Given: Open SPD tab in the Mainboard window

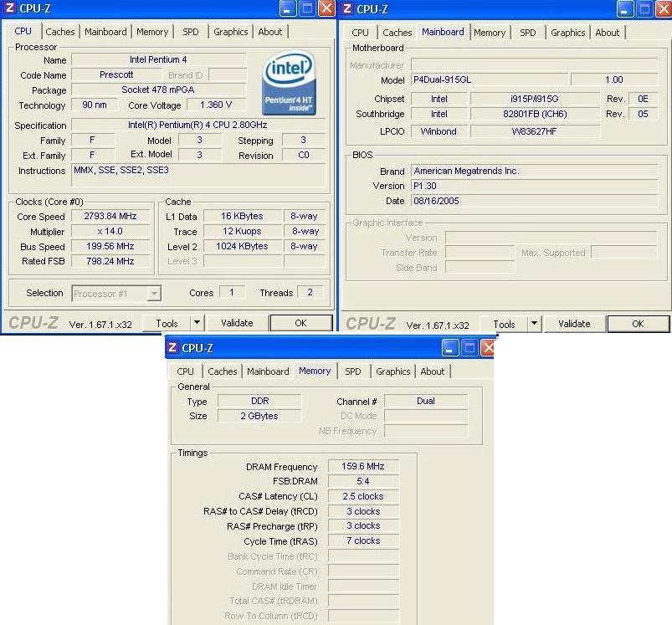Looking at the screenshot, I should point(527,33).
